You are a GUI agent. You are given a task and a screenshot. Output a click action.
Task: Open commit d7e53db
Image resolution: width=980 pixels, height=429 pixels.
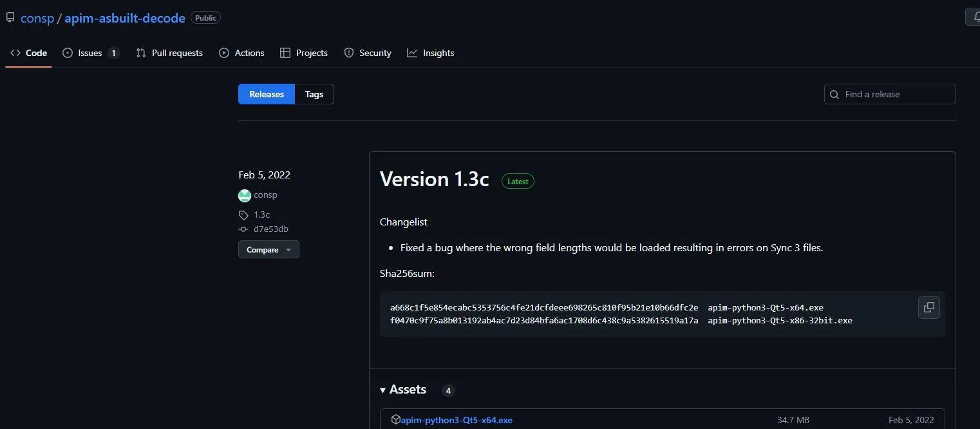coord(271,229)
